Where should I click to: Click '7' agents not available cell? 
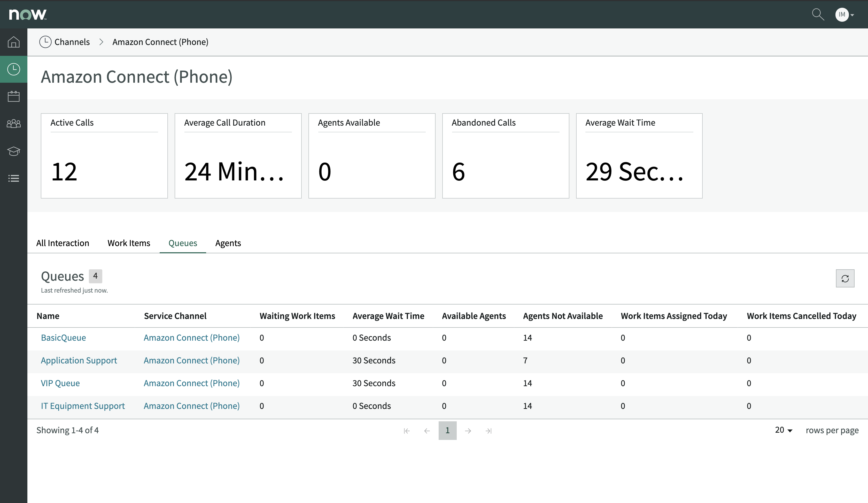[x=525, y=360]
